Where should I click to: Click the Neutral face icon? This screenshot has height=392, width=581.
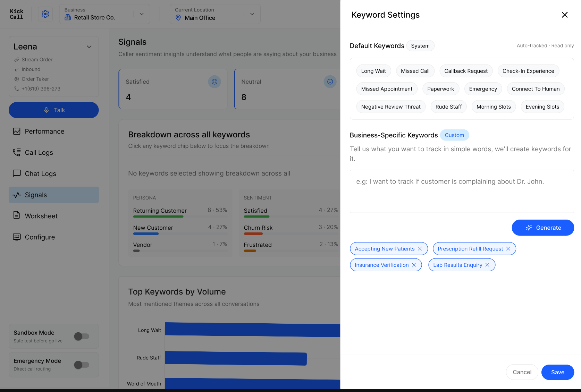click(330, 82)
